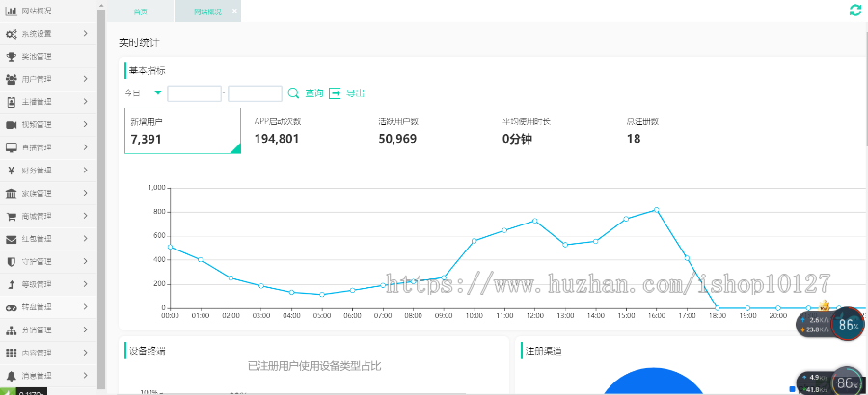Expand 内容管理 with its chevron
Image resolution: width=868 pixels, height=395 pixels.
click(85, 353)
